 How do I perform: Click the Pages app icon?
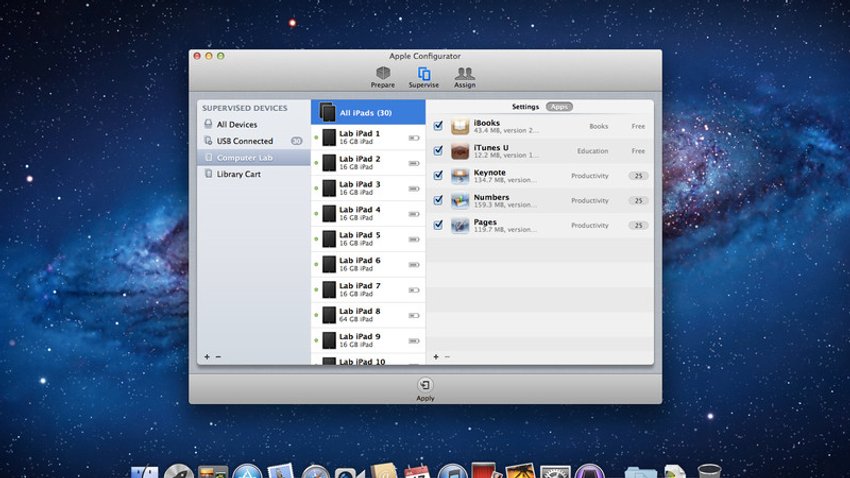click(x=460, y=225)
